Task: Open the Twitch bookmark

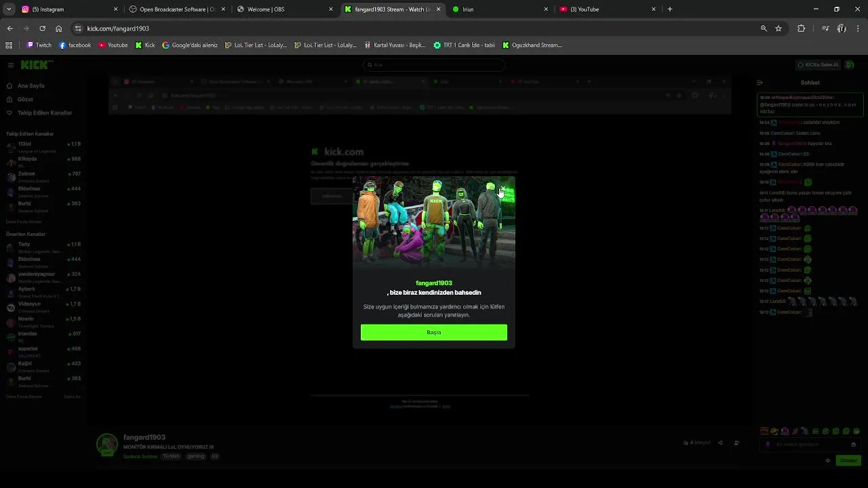Action: pyautogui.click(x=39, y=45)
